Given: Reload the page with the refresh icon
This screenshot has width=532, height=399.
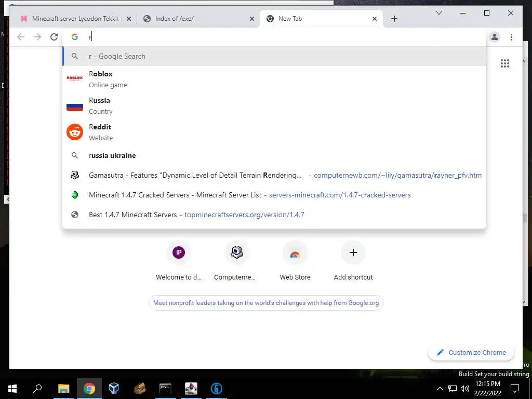Looking at the screenshot, I should [x=54, y=37].
